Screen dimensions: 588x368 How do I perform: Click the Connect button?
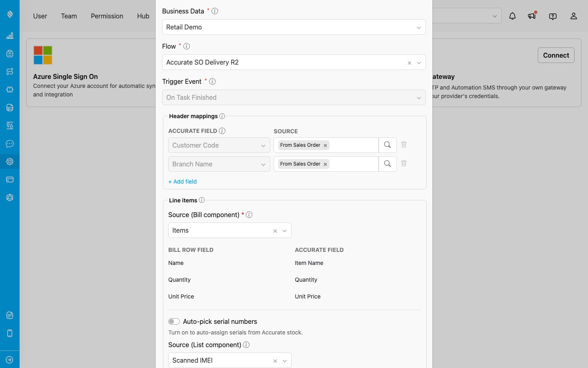[x=556, y=55]
